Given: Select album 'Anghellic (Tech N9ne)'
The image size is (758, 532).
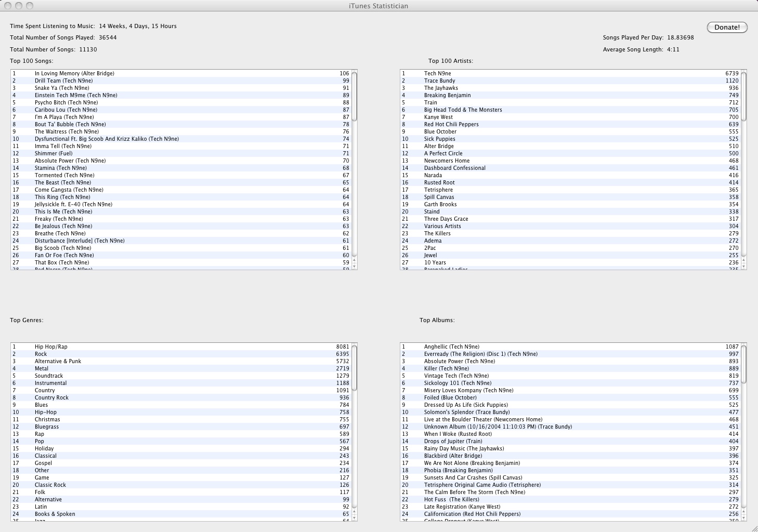Looking at the screenshot, I should (570, 347).
